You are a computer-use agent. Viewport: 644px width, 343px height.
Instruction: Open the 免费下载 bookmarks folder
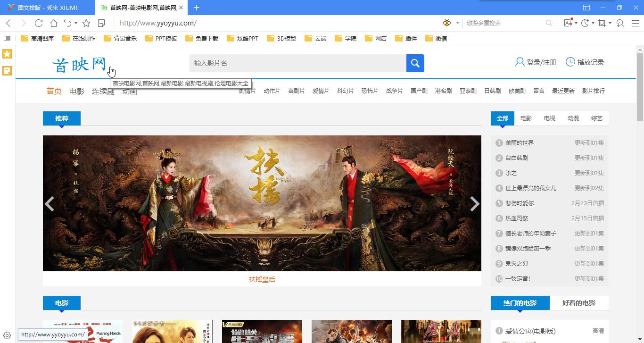[201, 38]
